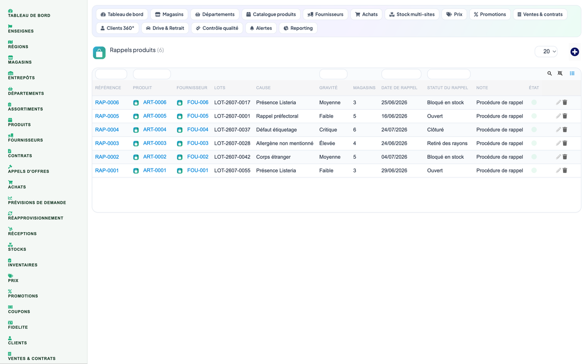The width and height of the screenshot is (588, 364).
Task: Click supplier icon beside FOU-006
Action: tap(180, 103)
